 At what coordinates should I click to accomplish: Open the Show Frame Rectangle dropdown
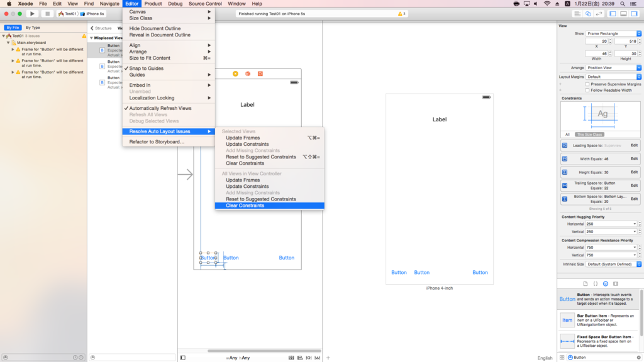tap(613, 34)
